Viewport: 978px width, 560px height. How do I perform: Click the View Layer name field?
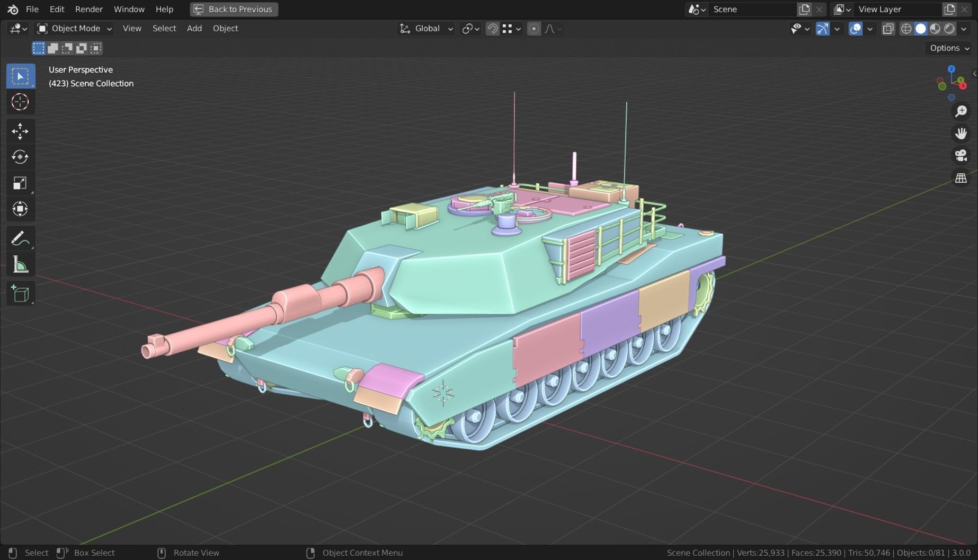click(x=897, y=9)
